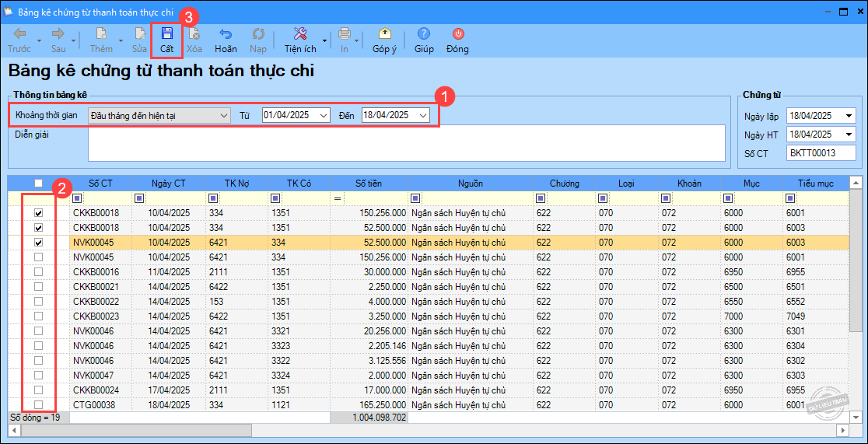Open the Đến date picker
The image size is (868, 444).
pyautogui.click(x=423, y=115)
